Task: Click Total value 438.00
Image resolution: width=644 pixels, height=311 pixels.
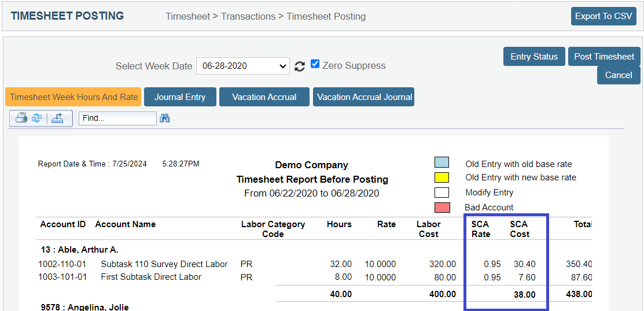Action: (578, 294)
